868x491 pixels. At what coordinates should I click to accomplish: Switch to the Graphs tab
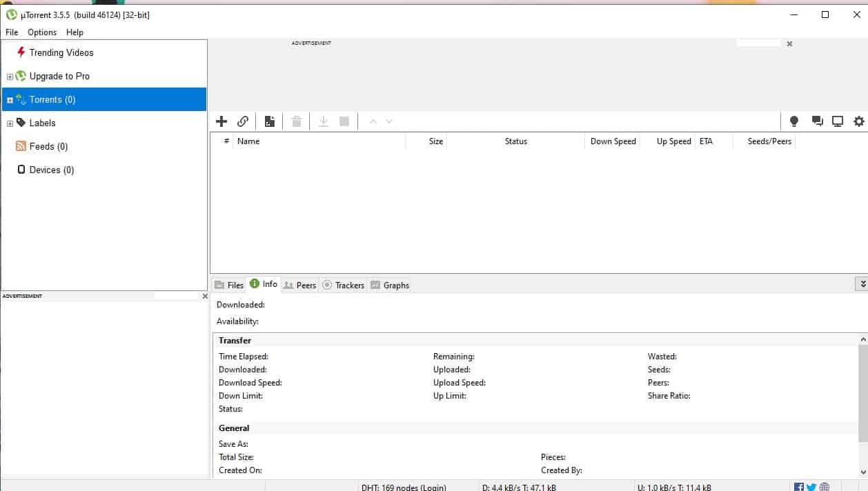389,285
